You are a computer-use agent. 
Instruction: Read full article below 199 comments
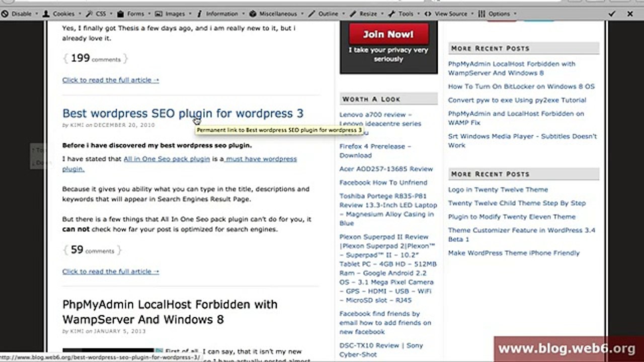111,80
